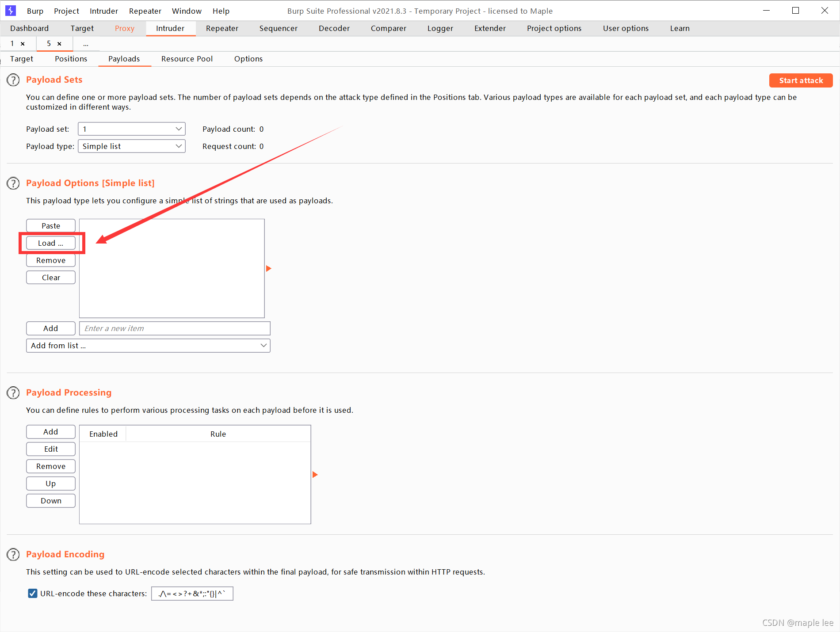Open the Intruder menu in menu bar
This screenshot has height=632, width=840.
click(x=104, y=11)
